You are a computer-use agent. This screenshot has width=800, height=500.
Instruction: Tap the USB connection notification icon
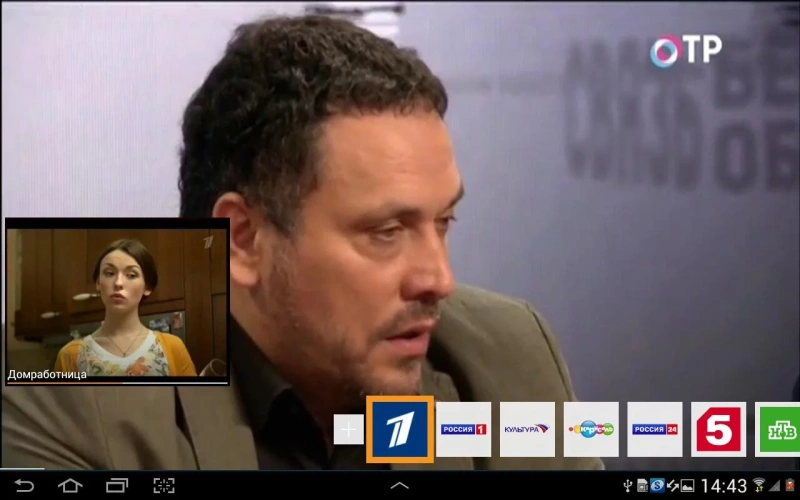(x=628, y=486)
